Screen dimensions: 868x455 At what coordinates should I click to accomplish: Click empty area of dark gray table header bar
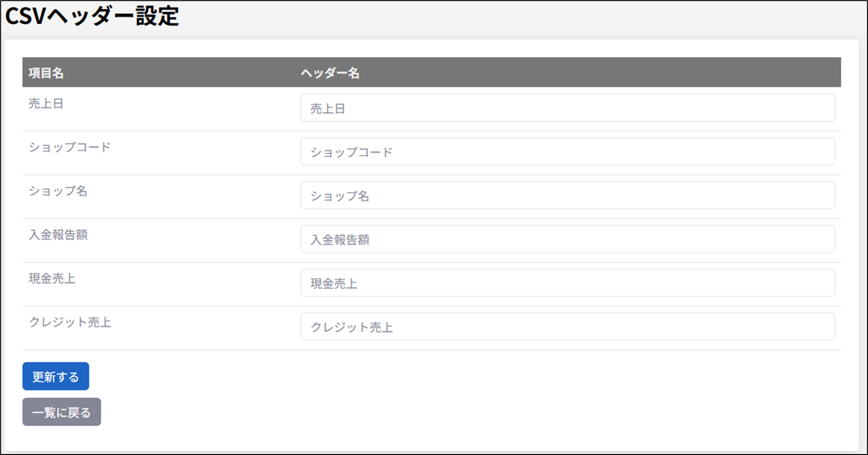(593, 73)
